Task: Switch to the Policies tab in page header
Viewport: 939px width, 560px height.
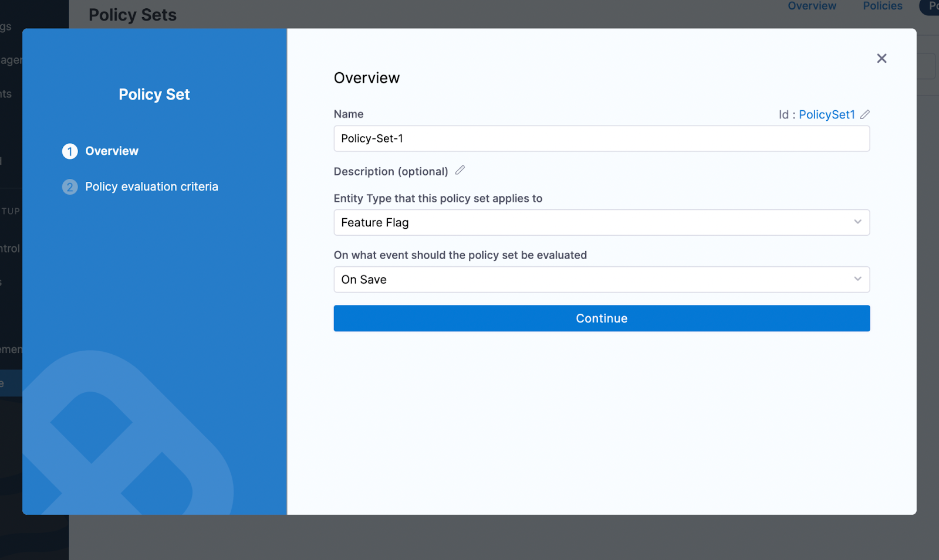Action: tap(882, 6)
